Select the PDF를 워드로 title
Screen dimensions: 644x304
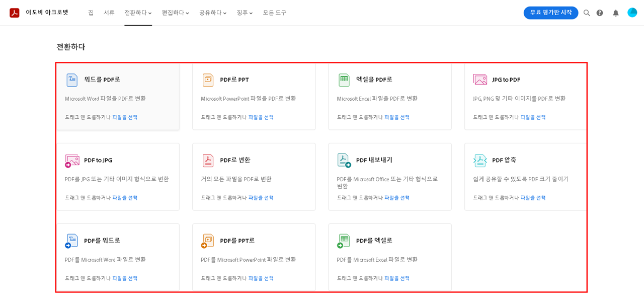tap(102, 241)
